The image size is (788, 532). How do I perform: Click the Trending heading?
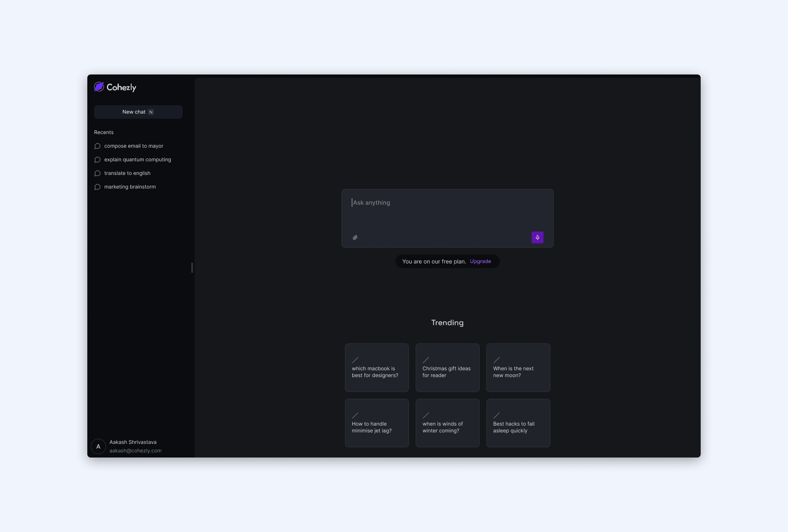447,323
